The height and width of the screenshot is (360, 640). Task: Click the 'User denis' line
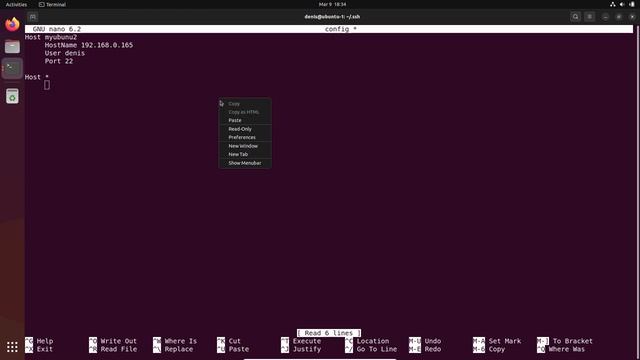coord(64,53)
